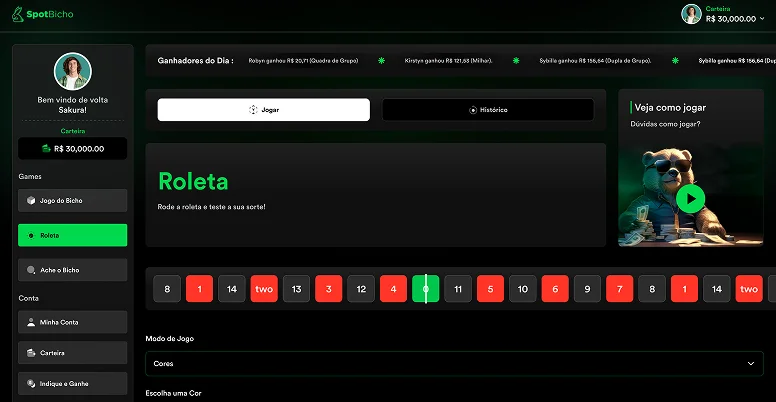Switch to the Histórico tab
Viewport: 776px width, 402px height.
tap(488, 109)
